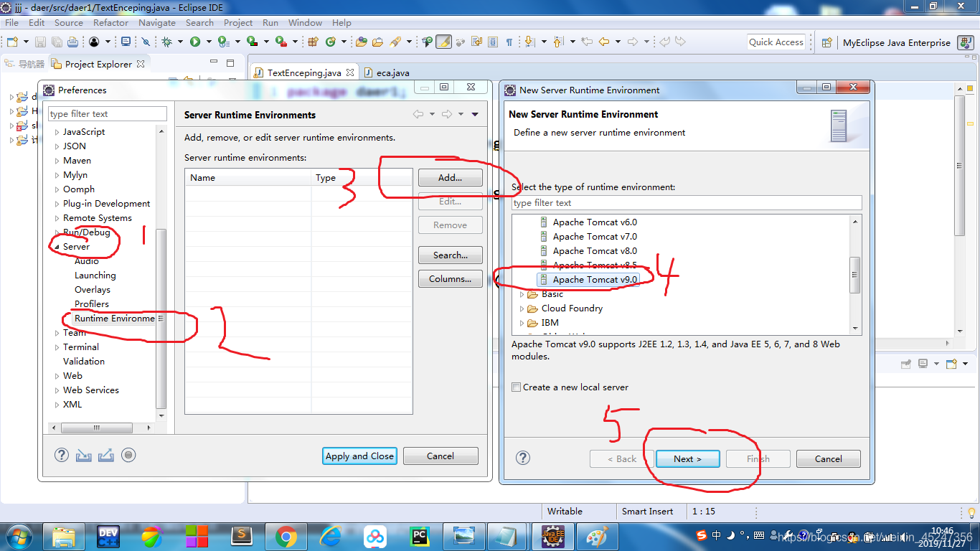
Task: Click the Search... button
Action: (x=450, y=255)
